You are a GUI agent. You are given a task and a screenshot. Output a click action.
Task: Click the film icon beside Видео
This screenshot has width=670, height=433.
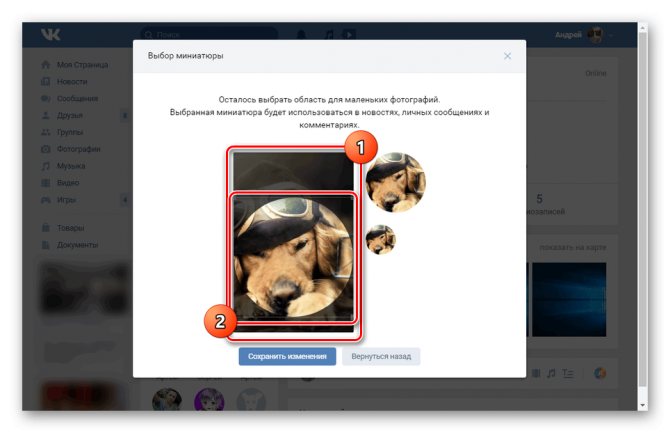pos(46,183)
